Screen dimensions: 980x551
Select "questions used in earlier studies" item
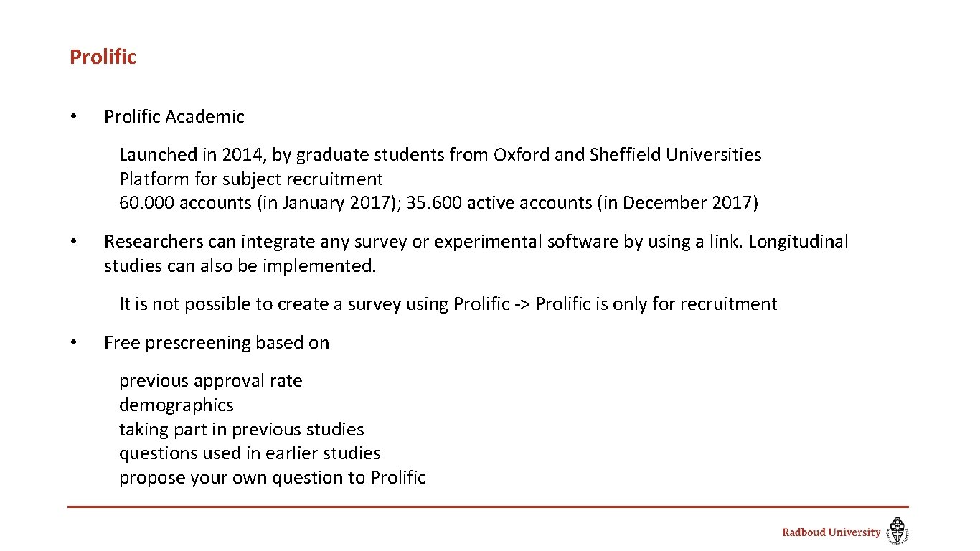pyautogui.click(x=250, y=453)
